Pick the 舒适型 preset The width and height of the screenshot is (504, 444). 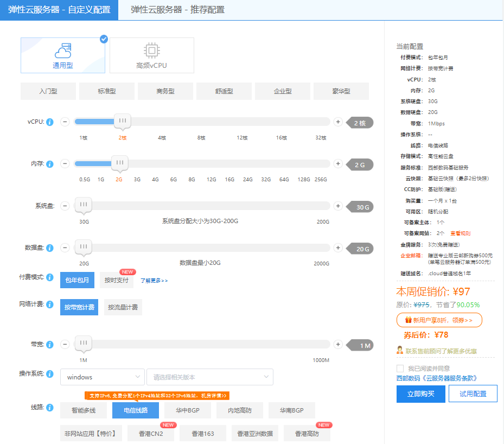pyautogui.click(x=224, y=91)
